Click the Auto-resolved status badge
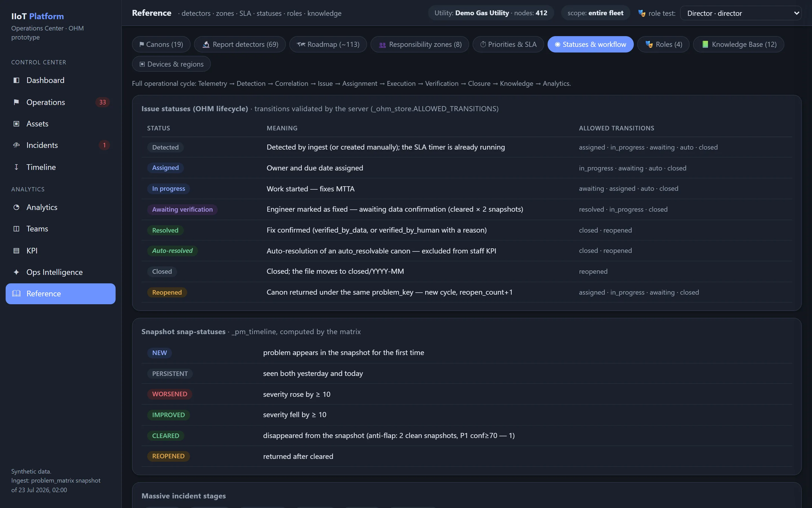 tap(173, 251)
